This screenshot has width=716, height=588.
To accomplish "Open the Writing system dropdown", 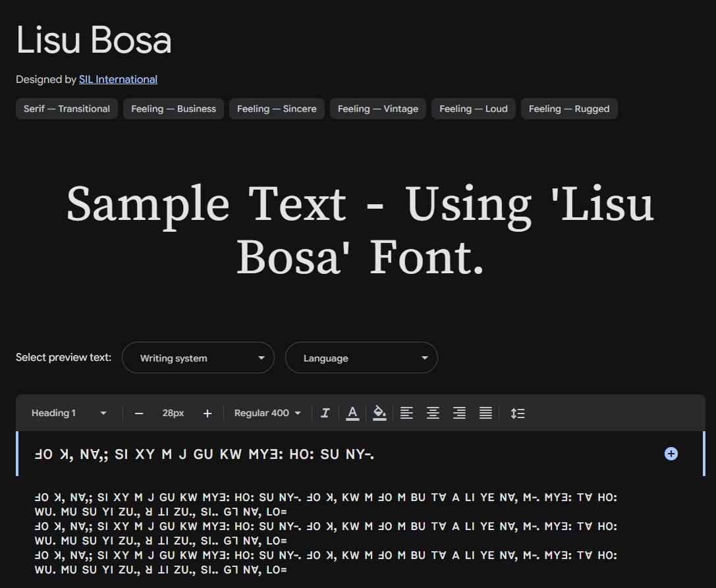I will click(198, 358).
